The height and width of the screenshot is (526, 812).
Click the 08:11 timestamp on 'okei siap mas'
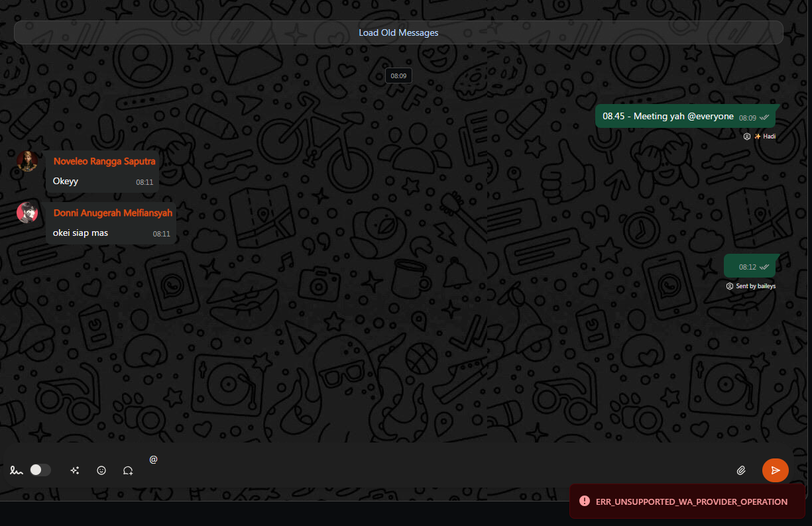click(162, 234)
